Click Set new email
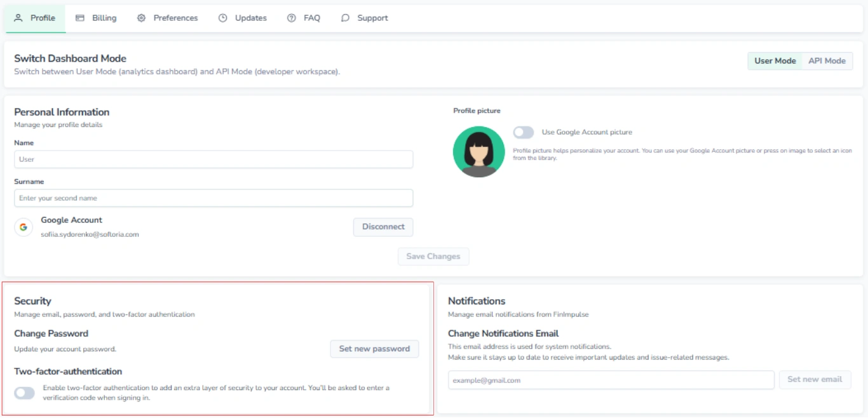The height and width of the screenshot is (418, 868). (815, 379)
